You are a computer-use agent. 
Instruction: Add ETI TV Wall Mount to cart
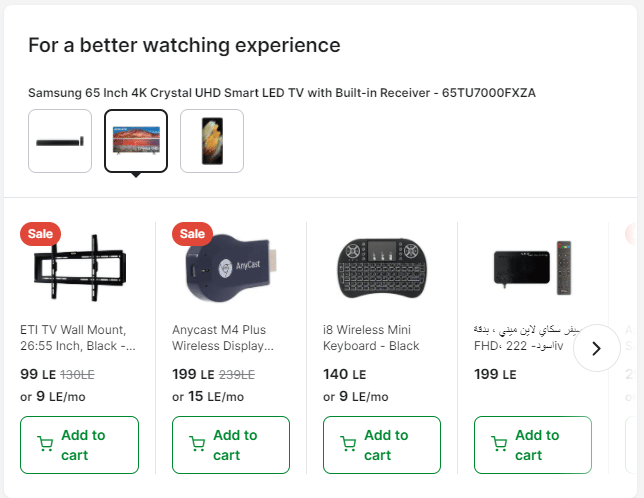pyautogui.click(x=80, y=444)
